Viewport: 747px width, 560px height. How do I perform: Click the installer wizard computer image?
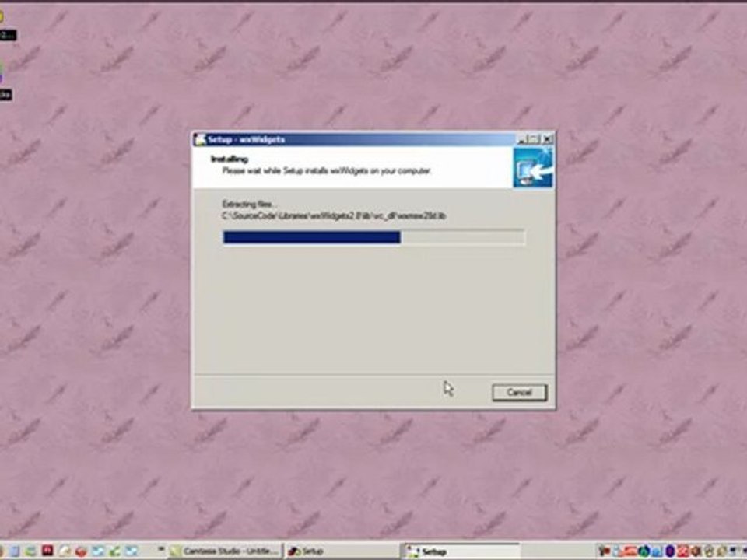533,168
